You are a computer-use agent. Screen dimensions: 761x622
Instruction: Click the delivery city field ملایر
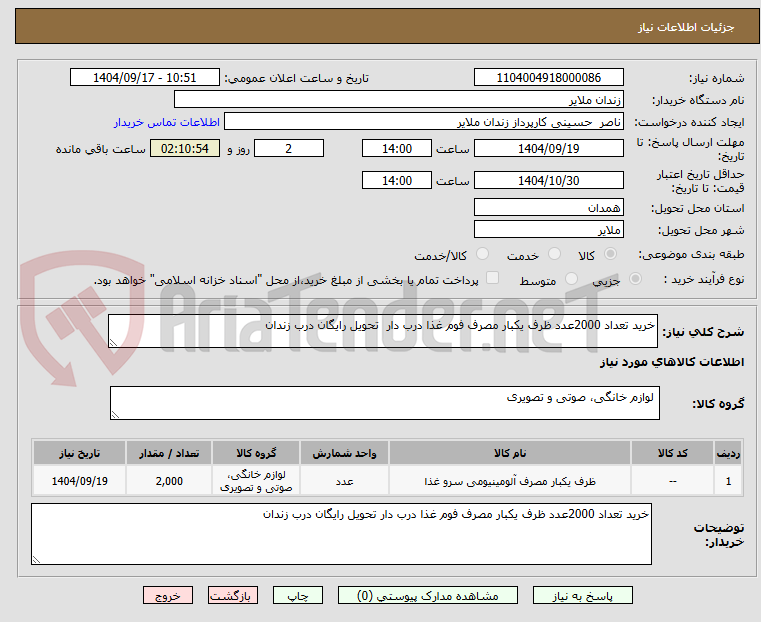(x=548, y=229)
